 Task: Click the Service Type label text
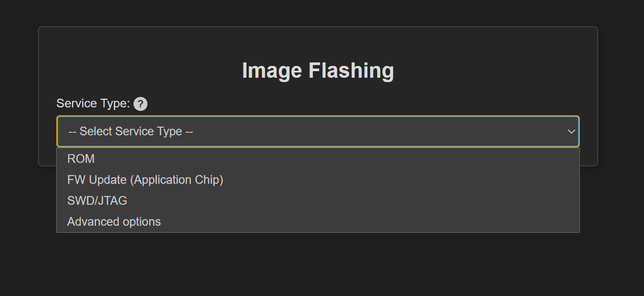[93, 103]
